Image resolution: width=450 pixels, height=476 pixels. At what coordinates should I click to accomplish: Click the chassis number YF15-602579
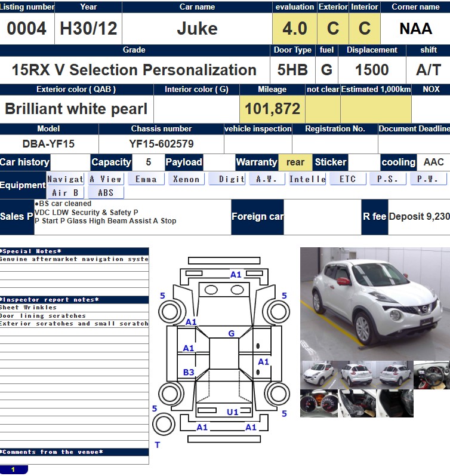coord(161,143)
